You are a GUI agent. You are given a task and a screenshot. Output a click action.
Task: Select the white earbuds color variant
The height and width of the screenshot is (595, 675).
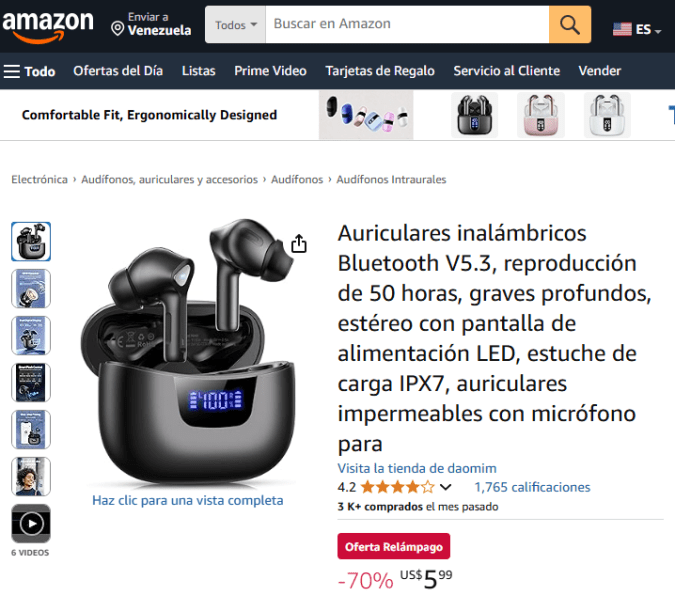pos(607,115)
